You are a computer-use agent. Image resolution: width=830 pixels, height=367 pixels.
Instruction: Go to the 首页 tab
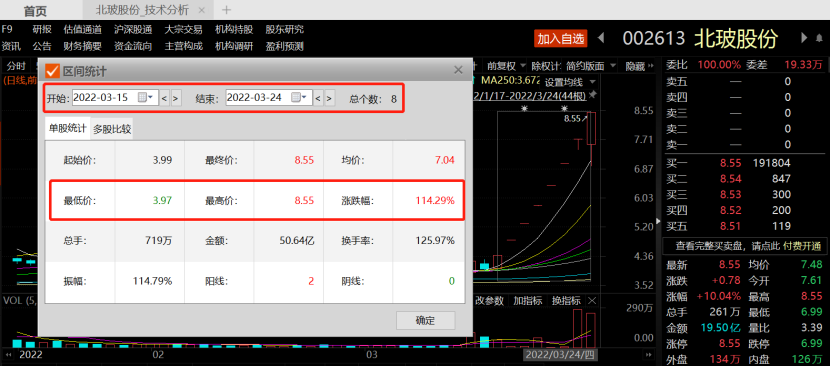pyautogui.click(x=35, y=10)
